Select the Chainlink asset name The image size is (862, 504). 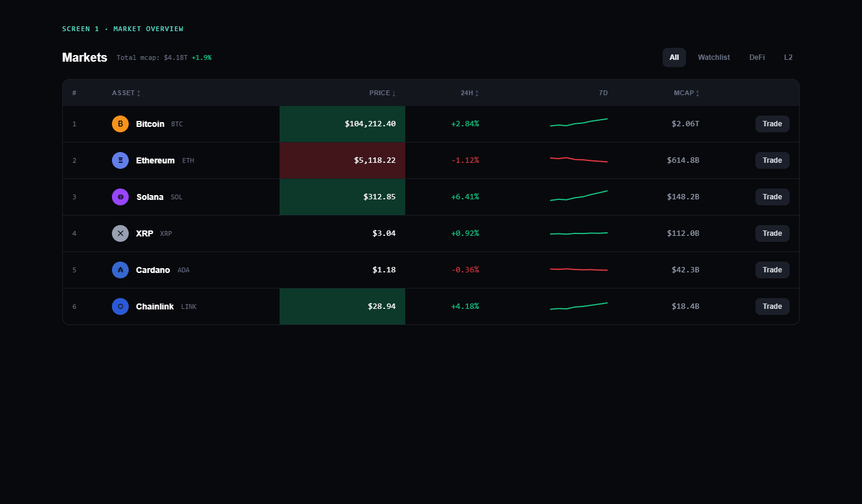click(155, 306)
